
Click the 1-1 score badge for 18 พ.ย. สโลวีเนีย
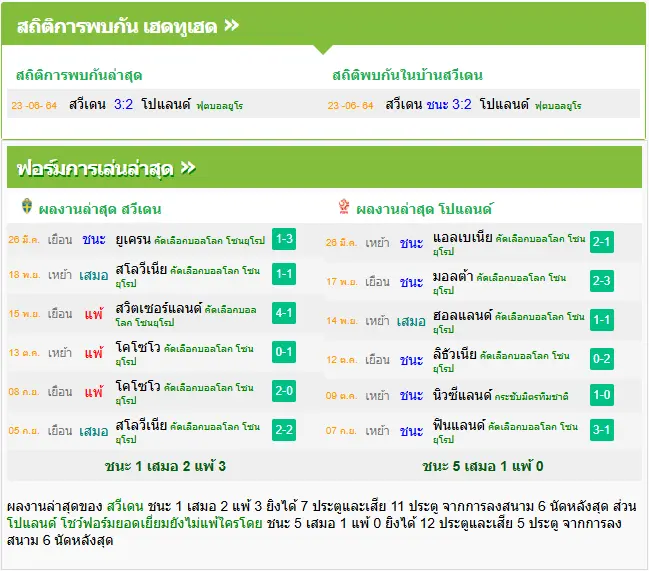(284, 274)
